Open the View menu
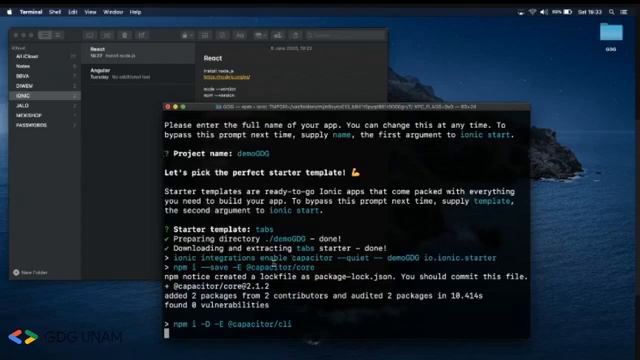 click(90, 12)
